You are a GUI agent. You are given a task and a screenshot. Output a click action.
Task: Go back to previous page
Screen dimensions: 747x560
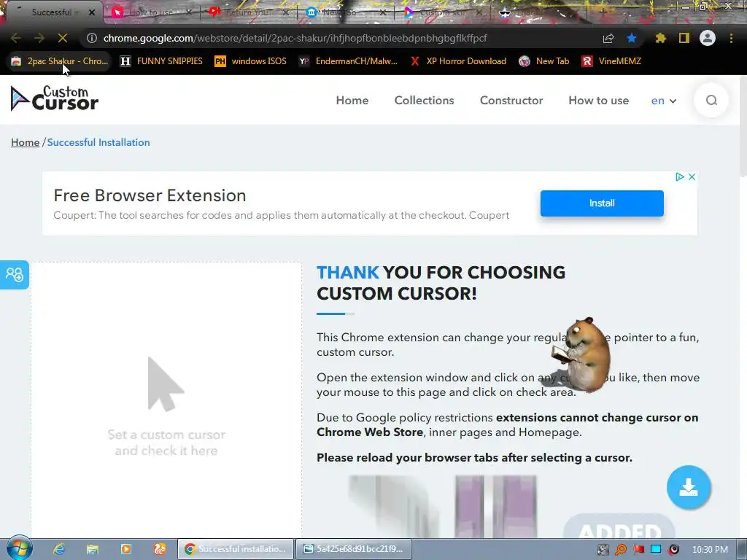[16, 38]
